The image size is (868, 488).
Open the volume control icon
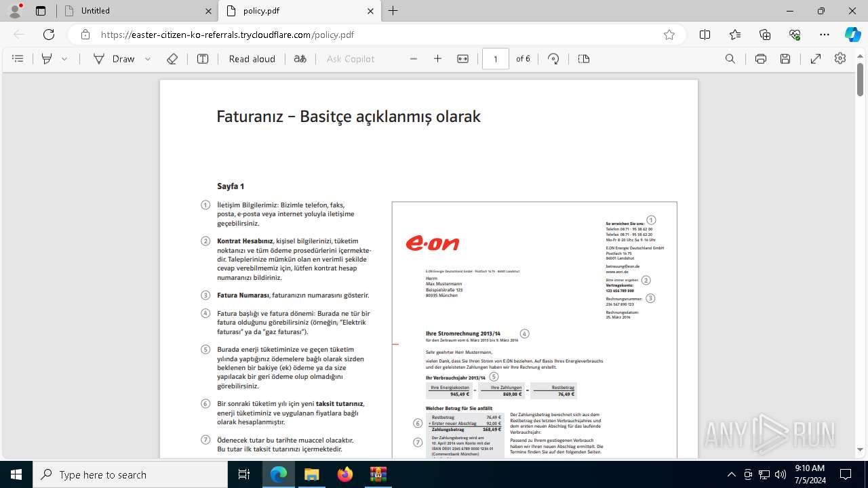click(781, 474)
